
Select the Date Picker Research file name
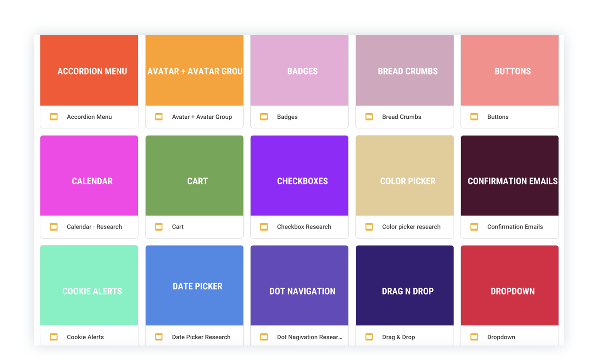[201, 337]
